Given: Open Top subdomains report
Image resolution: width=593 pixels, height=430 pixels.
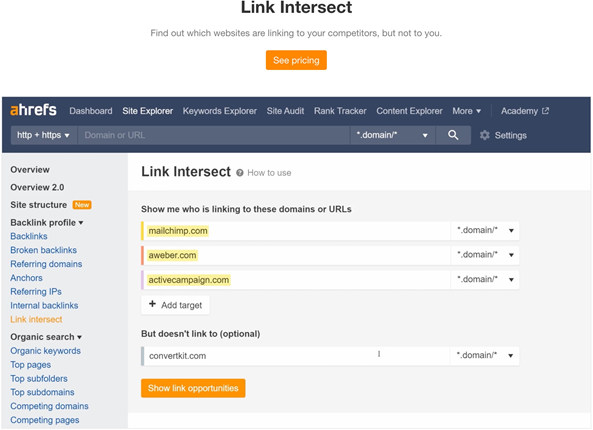Looking at the screenshot, I should (x=42, y=392).
